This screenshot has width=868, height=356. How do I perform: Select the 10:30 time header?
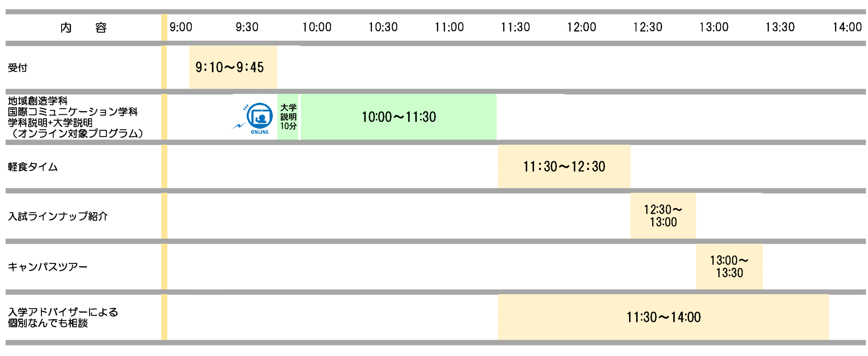point(383,27)
